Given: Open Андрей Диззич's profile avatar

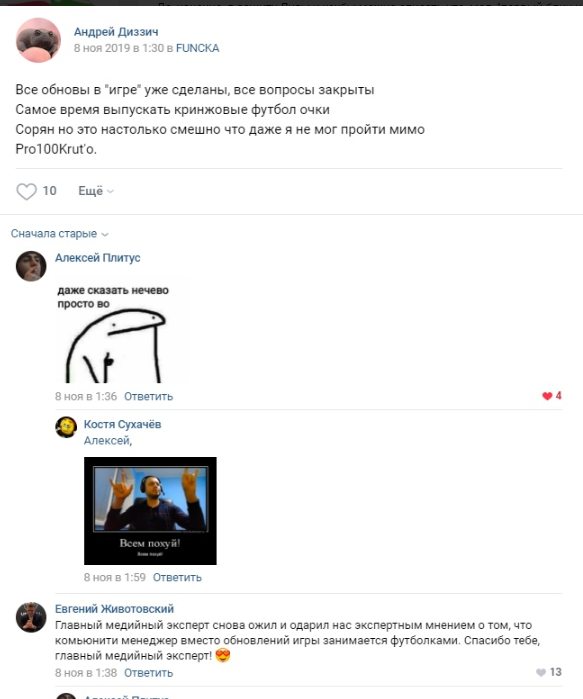Looking at the screenshot, I should click(38, 40).
